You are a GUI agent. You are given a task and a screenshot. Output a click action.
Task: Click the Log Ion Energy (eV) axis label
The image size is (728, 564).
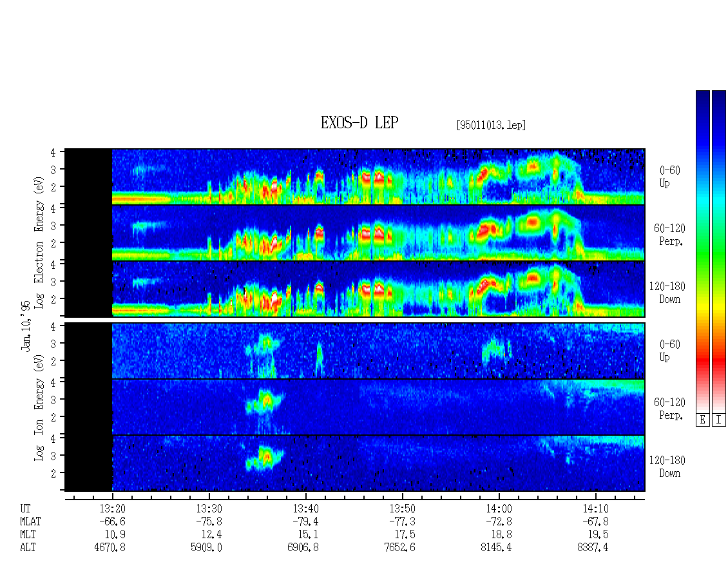(39, 407)
